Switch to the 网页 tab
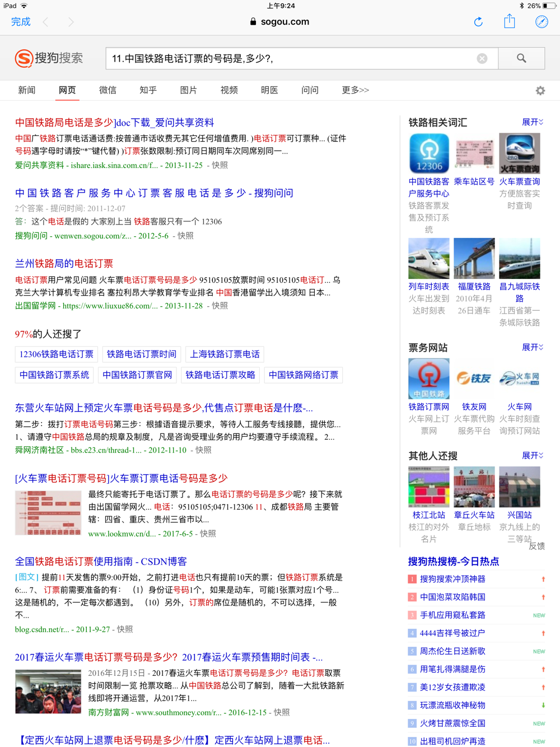The image size is (560, 747). [67, 90]
